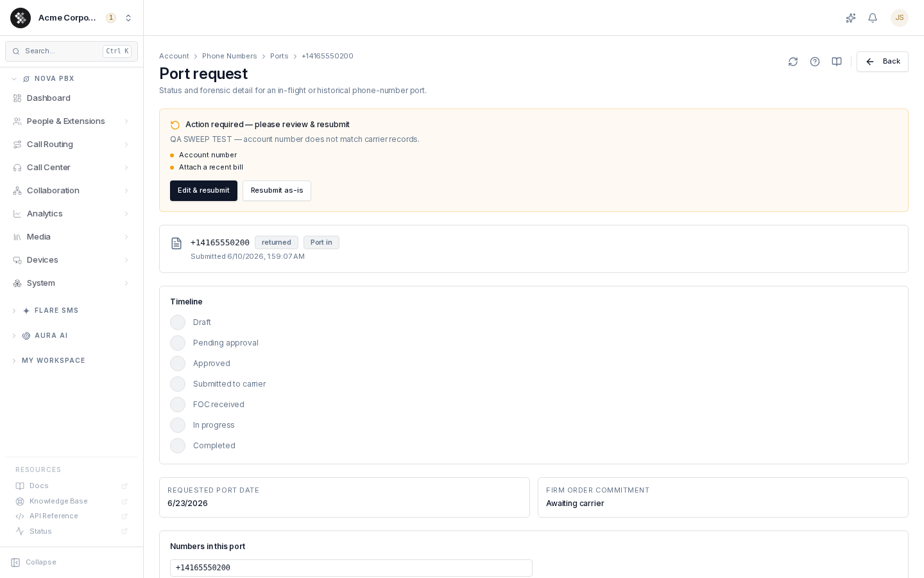This screenshot has height=578, width=924.
Task: Click the 6/23/2026 requested port date
Action: pos(187,504)
